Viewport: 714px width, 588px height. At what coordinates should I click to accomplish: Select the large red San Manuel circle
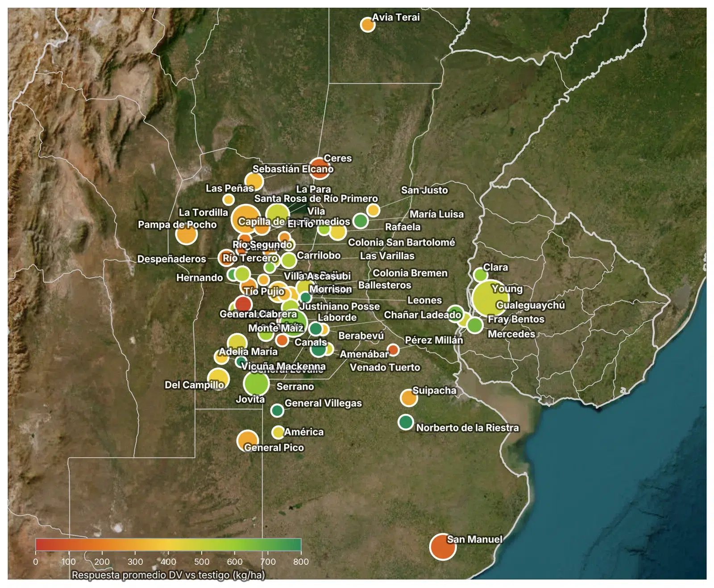(443, 546)
